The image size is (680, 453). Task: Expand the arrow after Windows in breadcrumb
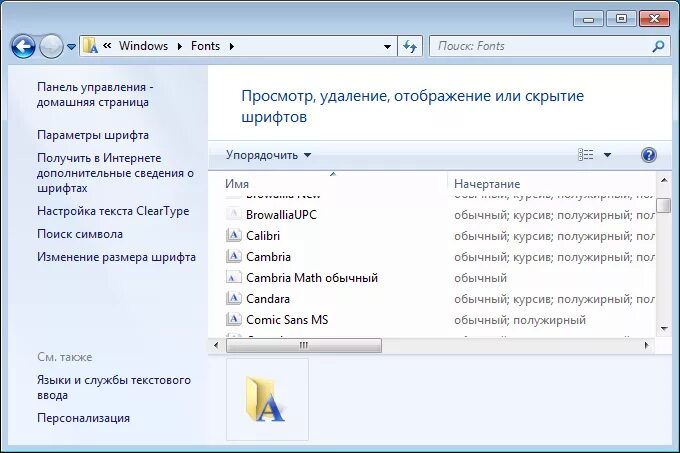(x=180, y=46)
